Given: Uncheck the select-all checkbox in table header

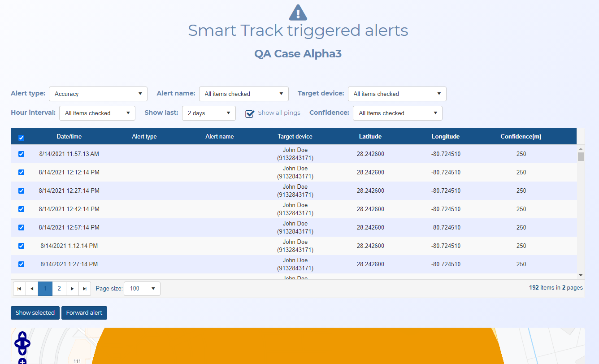Looking at the screenshot, I should click(x=21, y=138).
